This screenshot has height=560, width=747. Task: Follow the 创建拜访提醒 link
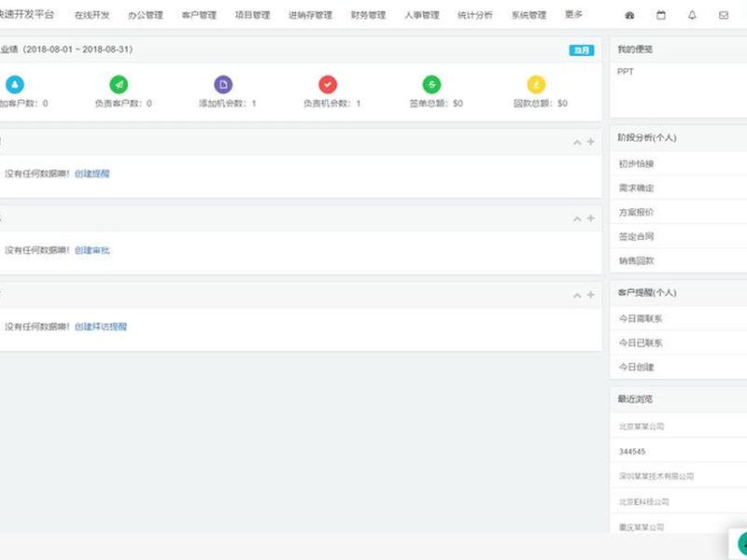click(x=101, y=327)
